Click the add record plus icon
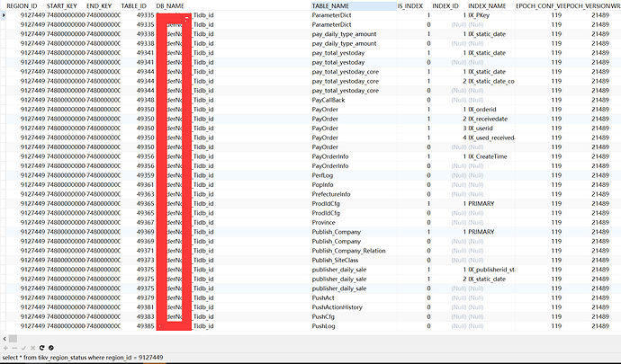The height and width of the screenshot is (364, 621). coord(5,348)
